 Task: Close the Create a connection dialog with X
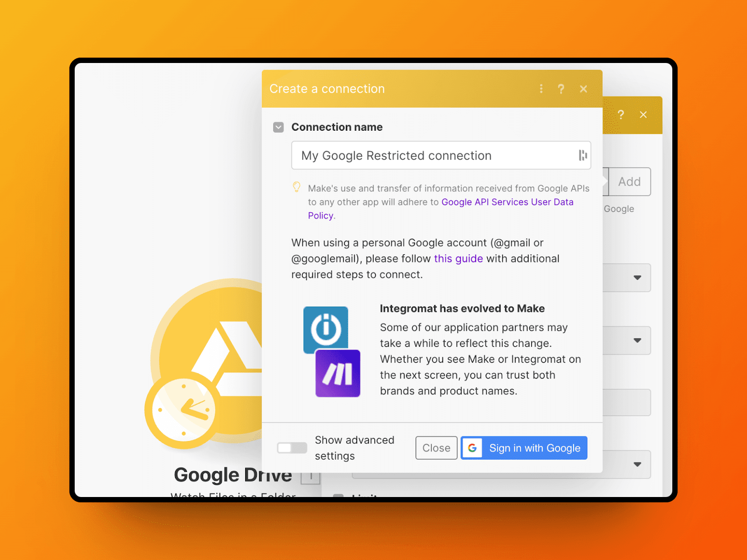click(584, 89)
